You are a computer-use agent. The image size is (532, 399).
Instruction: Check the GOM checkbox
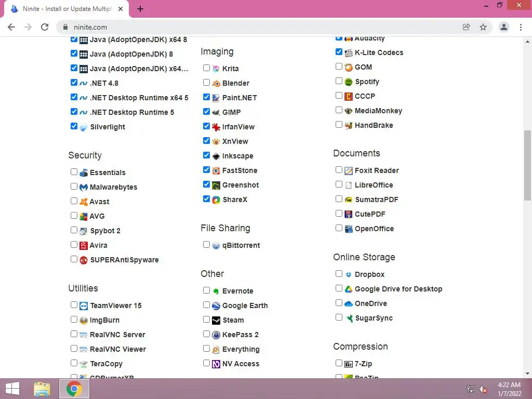click(x=339, y=66)
